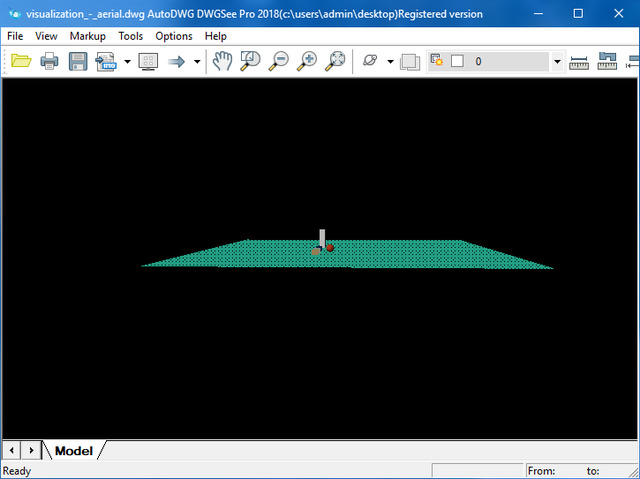Viewport: 640px width, 479px height.
Task: Click the Save floppy disk icon
Action: coord(78,61)
